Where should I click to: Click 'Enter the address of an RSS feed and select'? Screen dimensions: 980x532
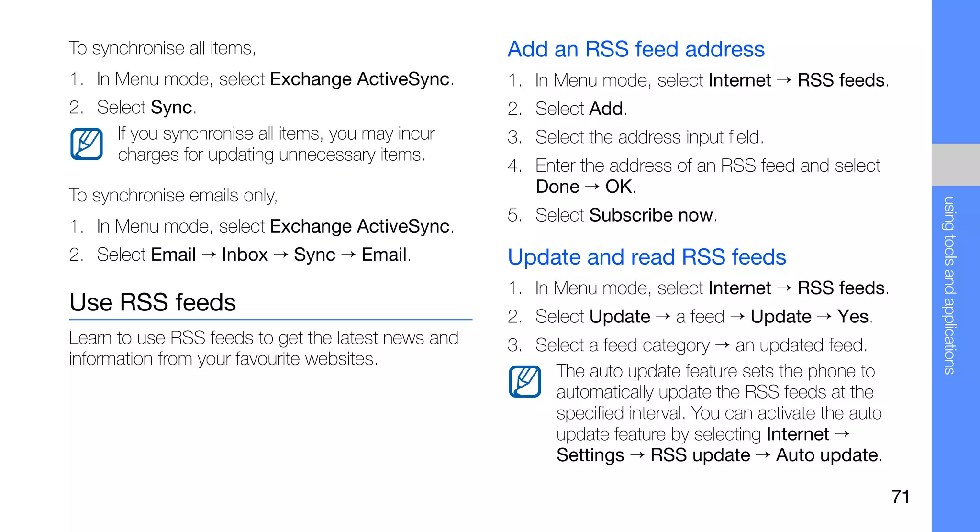pyautogui.click(x=694, y=166)
